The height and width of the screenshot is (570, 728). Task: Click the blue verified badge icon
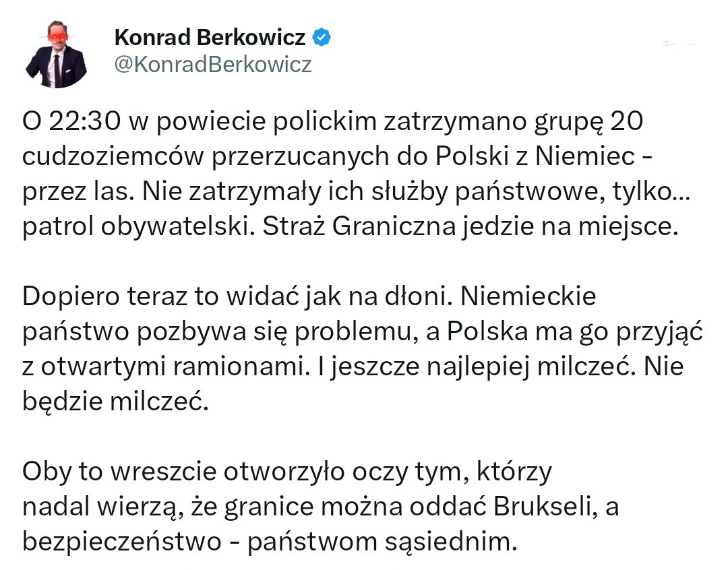tap(322, 37)
